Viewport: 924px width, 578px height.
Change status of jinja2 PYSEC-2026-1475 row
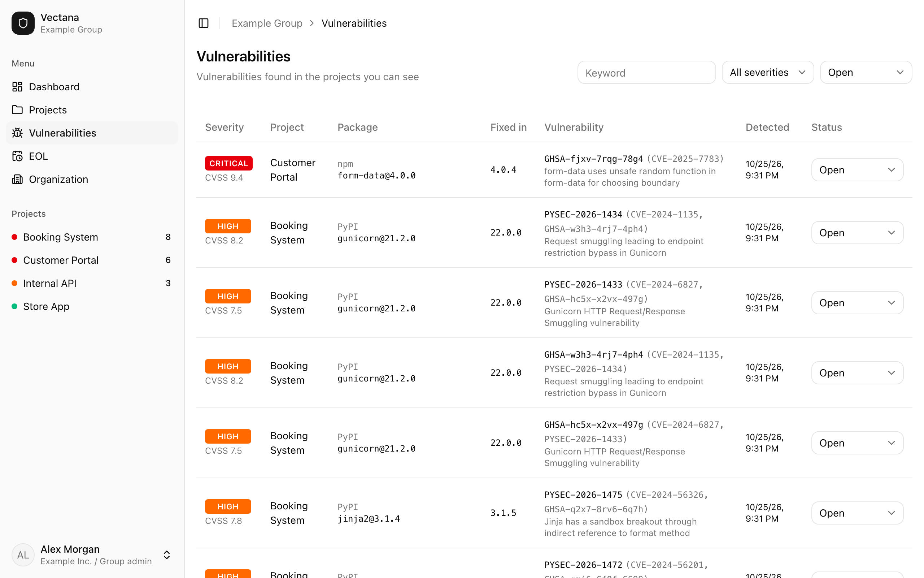[857, 513]
